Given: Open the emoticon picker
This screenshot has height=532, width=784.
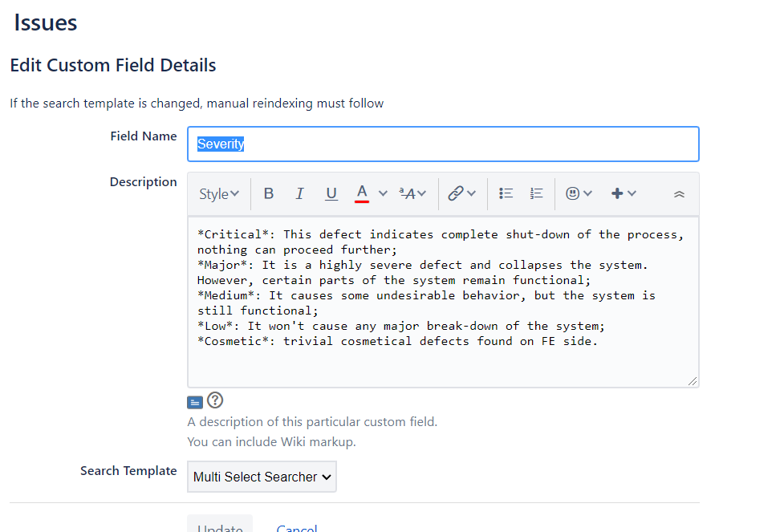Looking at the screenshot, I should click(572, 193).
